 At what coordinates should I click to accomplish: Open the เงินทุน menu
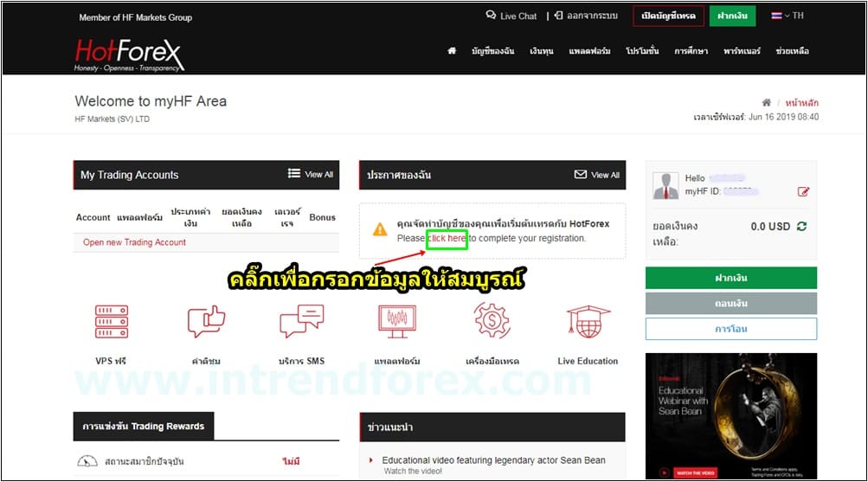[x=542, y=51]
